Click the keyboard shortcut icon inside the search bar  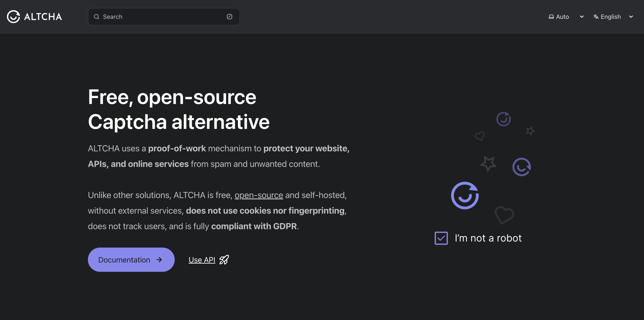click(x=230, y=16)
